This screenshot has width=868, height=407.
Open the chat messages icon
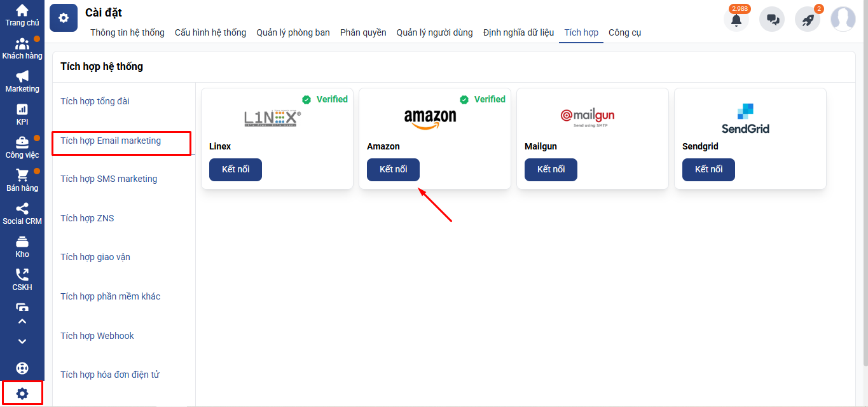[773, 19]
